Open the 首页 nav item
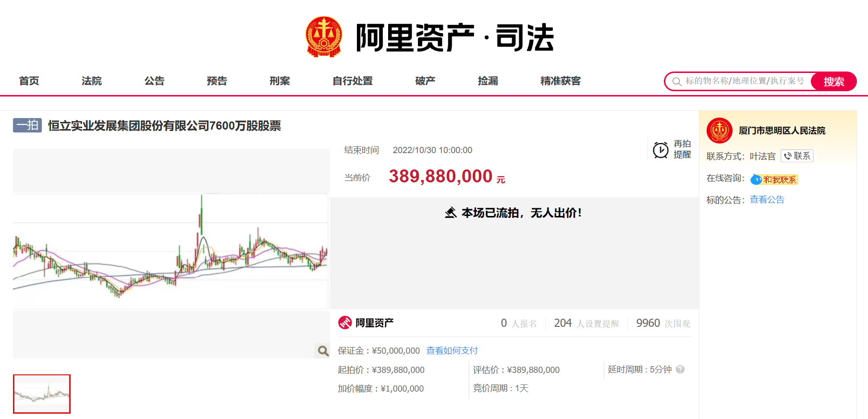868x419 pixels. tap(29, 81)
